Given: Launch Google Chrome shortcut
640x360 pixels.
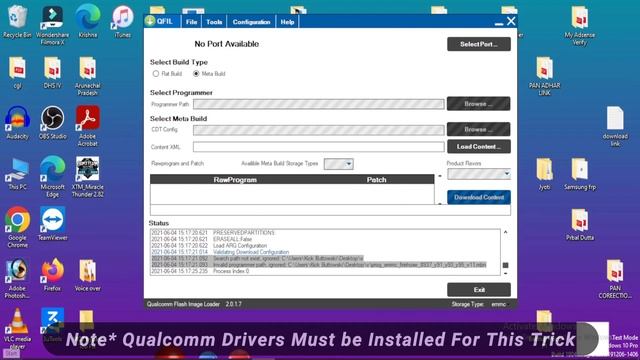Looking at the screenshot, I should coord(17,228).
